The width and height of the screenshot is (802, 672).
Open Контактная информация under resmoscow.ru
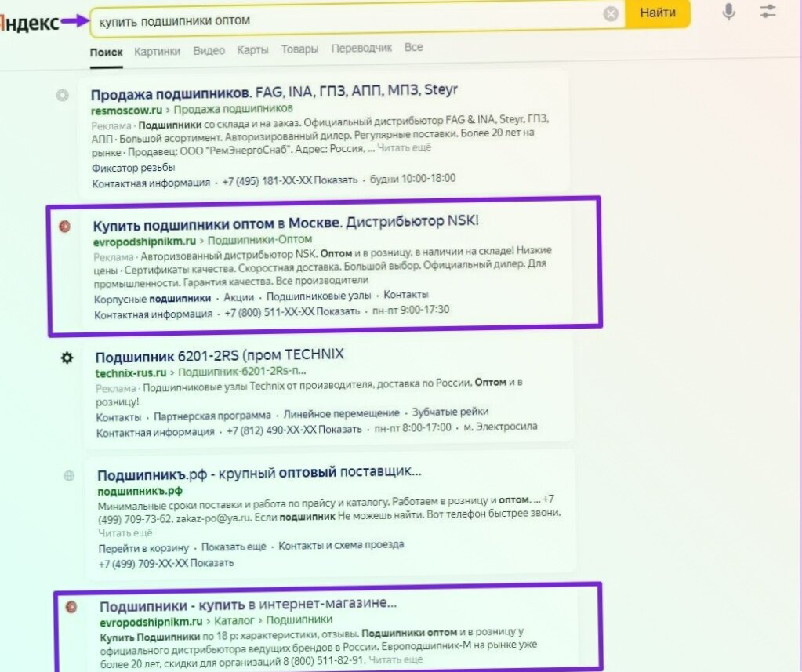pyautogui.click(x=151, y=183)
